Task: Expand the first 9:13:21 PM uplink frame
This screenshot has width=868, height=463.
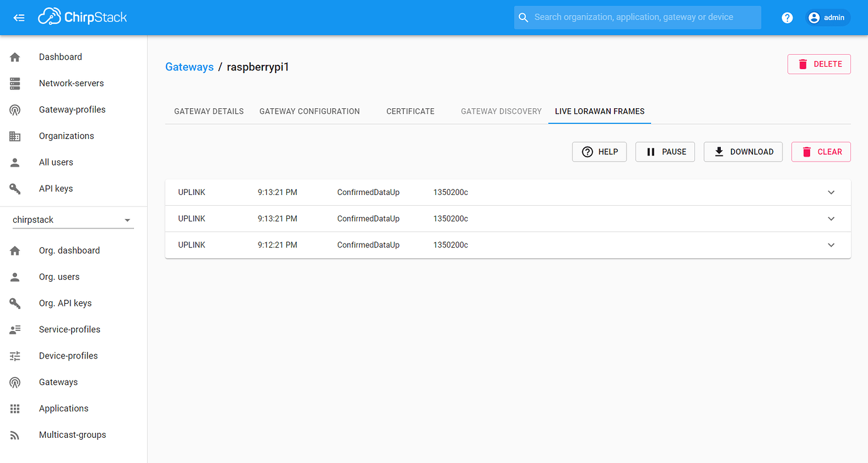Action: pos(831,192)
